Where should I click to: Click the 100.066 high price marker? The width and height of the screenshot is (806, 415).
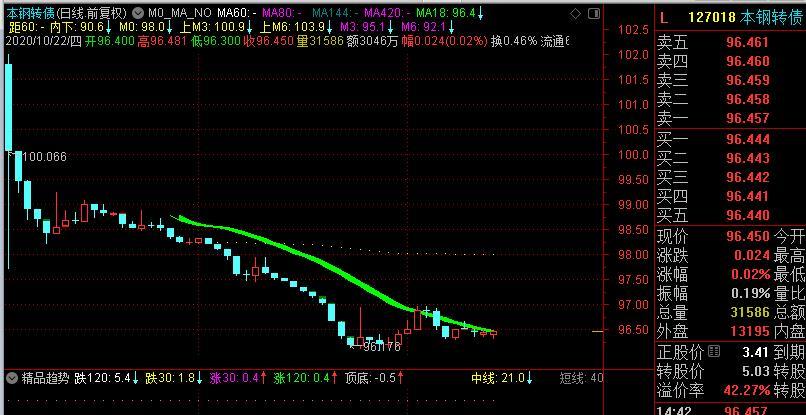43,157
